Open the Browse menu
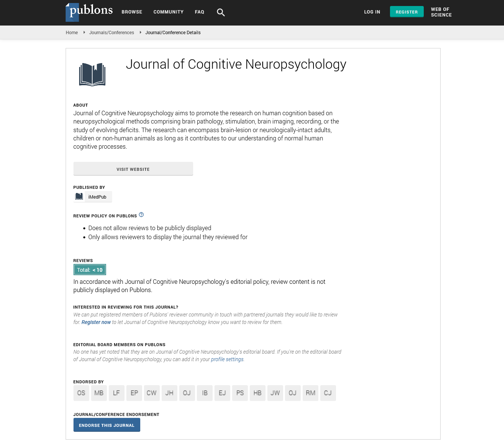Image resolution: width=504 pixels, height=440 pixels. (132, 12)
